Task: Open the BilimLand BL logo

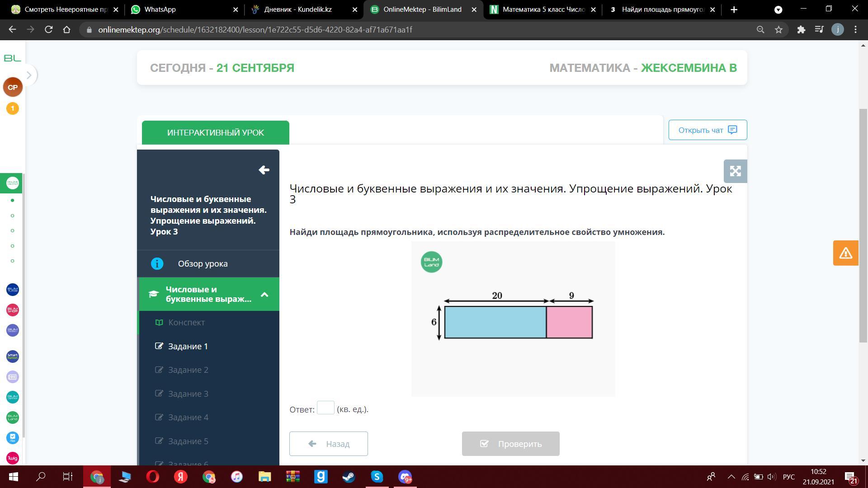Action: pos(13,58)
